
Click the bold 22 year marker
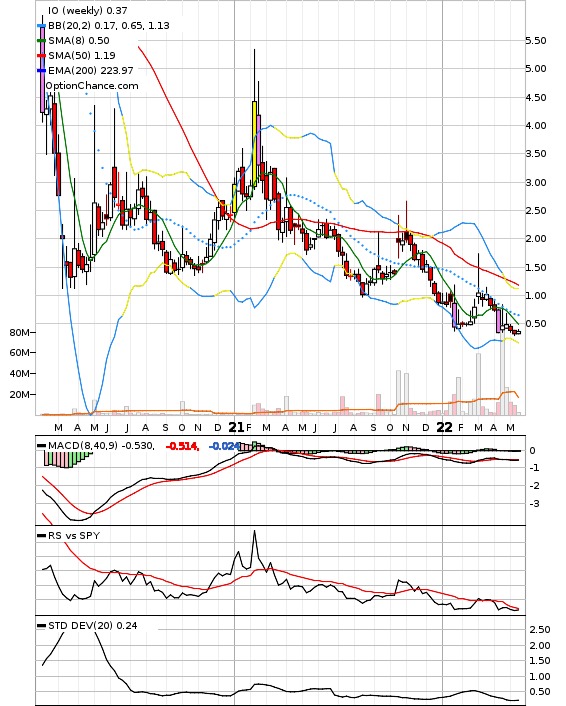tap(445, 427)
